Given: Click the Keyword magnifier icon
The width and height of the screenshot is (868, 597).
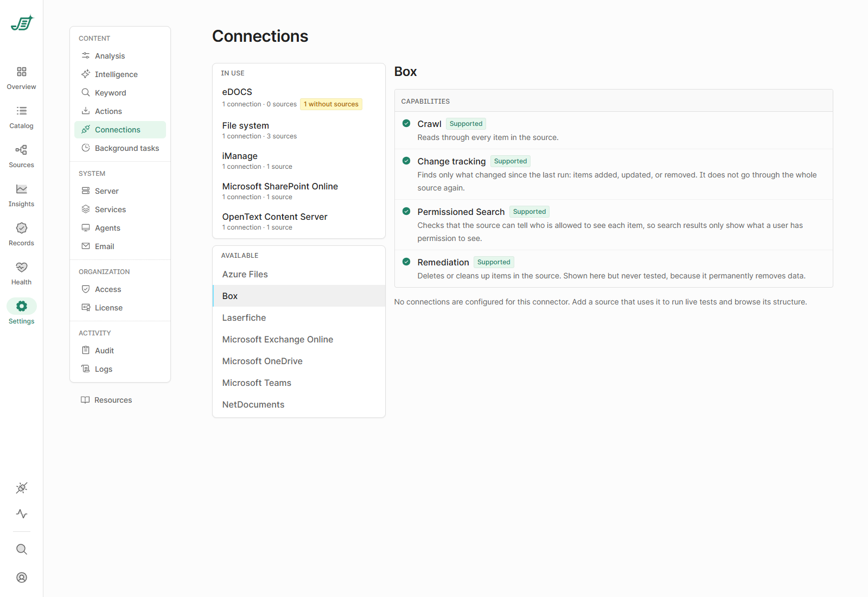Looking at the screenshot, I should click(86, 93).
